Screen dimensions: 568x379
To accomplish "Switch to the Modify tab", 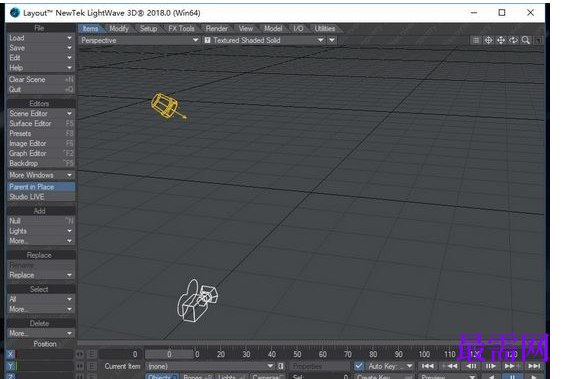I will (119, 29).
